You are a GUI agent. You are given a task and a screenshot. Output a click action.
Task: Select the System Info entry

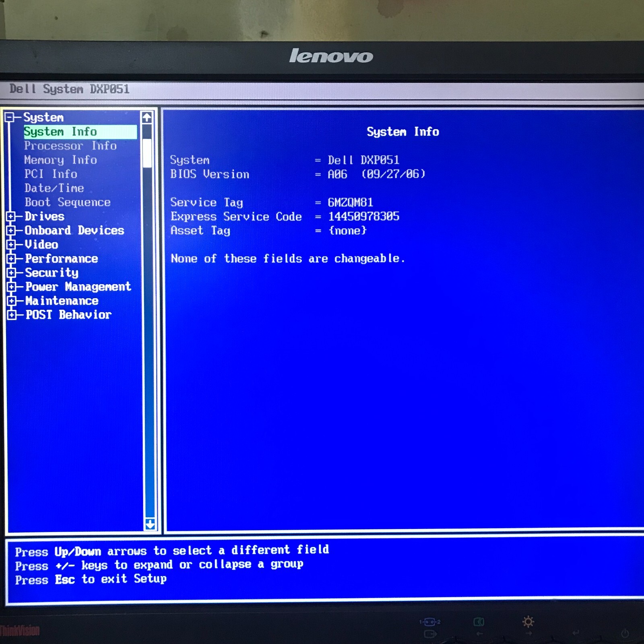[x=80, y=132]
